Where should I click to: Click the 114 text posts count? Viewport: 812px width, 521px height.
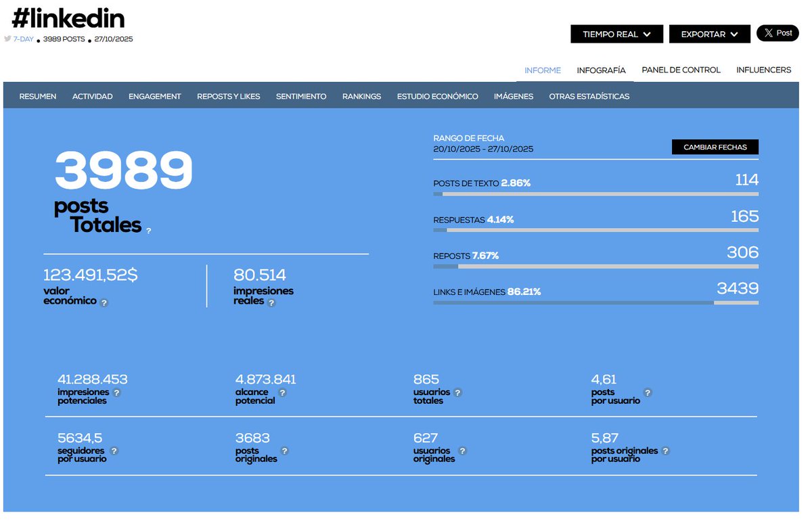click(x=747, y=180)
